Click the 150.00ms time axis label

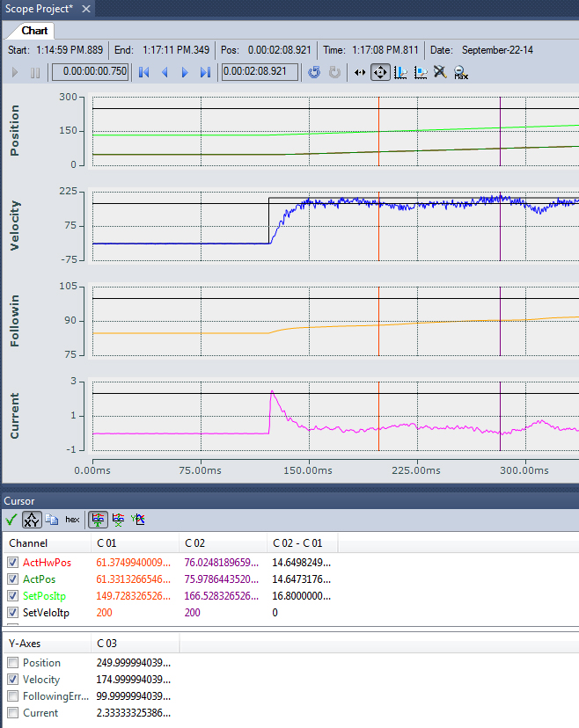pos(308,470)
